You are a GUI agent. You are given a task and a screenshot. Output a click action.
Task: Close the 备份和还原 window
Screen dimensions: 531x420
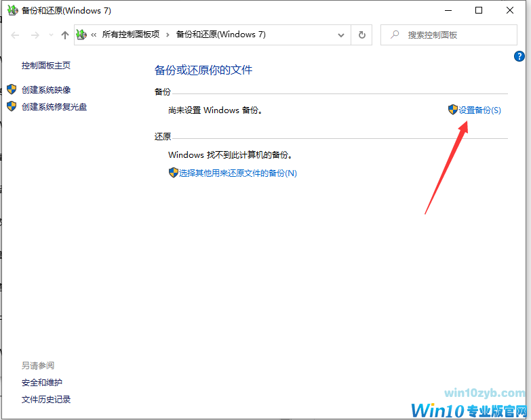click(x=510, y=10)
